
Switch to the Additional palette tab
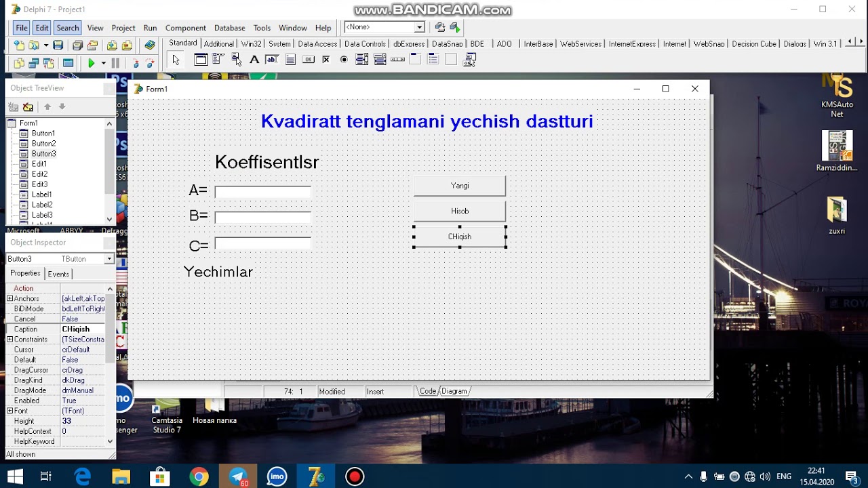click(x=219, y=44)
